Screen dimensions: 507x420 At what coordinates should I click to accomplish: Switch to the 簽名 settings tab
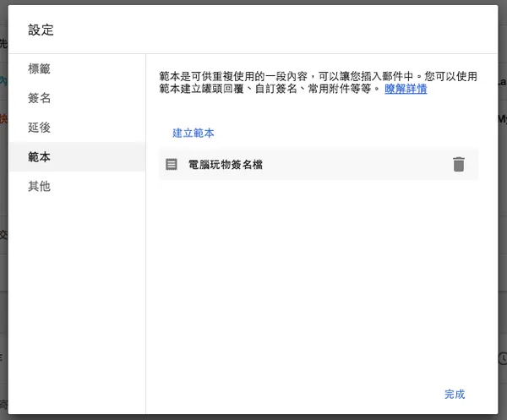coord(77,98)
